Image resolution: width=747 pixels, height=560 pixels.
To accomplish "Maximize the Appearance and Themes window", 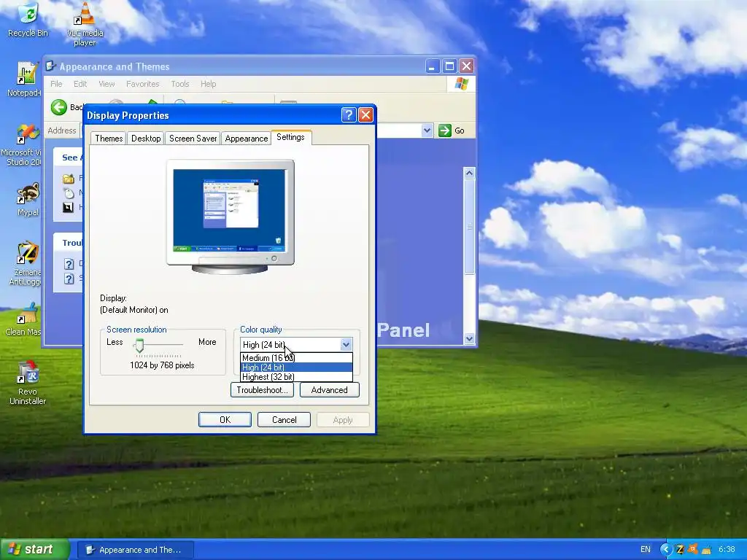I will 449,66.
